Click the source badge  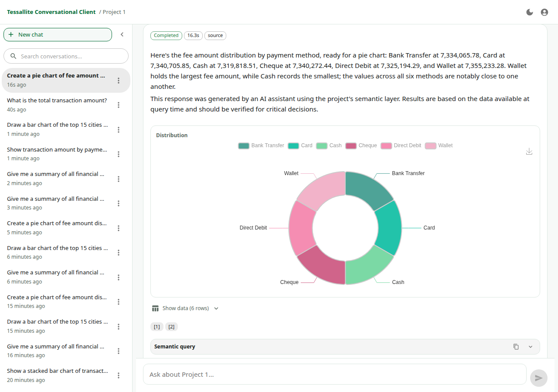tap(215, 35)
